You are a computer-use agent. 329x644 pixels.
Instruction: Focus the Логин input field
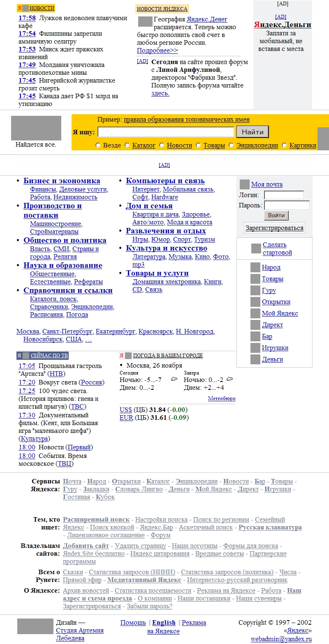(x=284, y=195)
